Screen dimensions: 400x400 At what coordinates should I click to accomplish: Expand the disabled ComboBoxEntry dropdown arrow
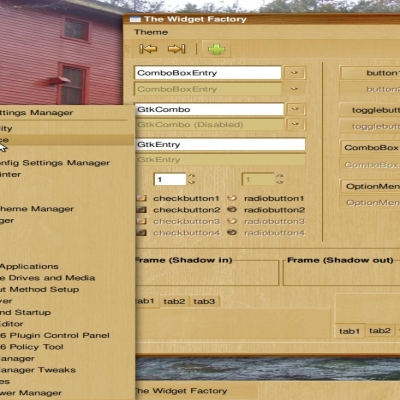coord(294,89)
